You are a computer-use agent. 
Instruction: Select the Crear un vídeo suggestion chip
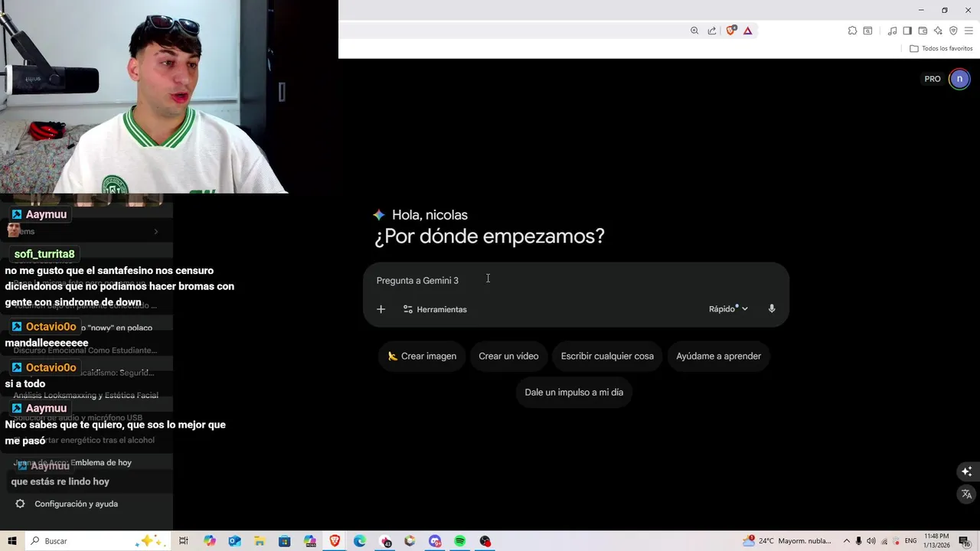(508, 356)
